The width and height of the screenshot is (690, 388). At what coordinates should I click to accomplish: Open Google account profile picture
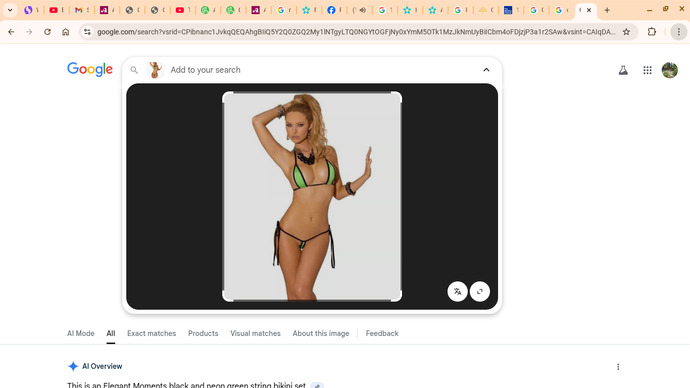pos(670,70)
